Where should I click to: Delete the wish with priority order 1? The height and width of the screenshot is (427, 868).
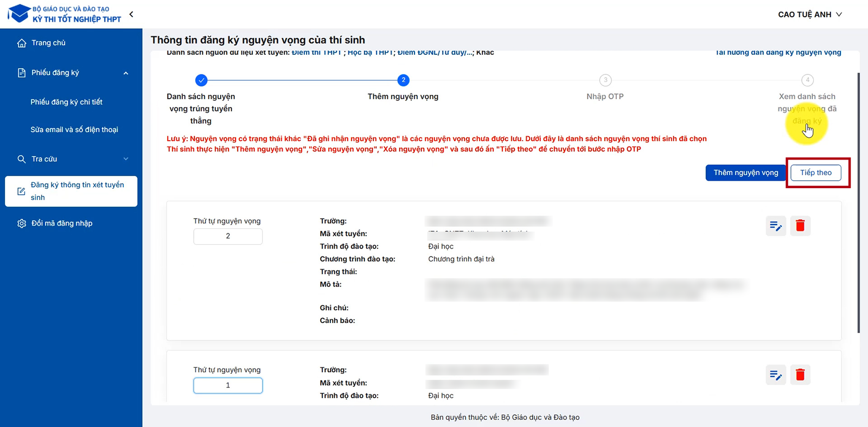800,375
